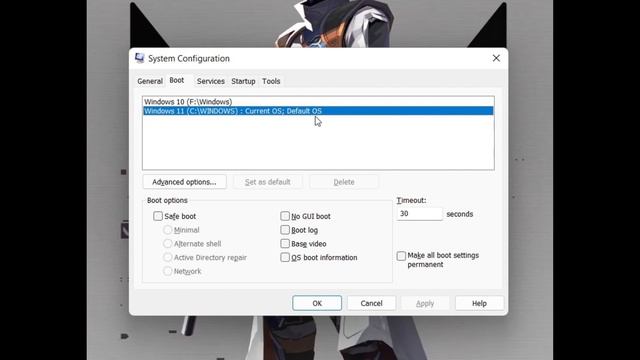Image resolution: width=640 pixels, height=360 pixels.
Task: Click the System Configuration title bar icon
Action: (x=140, y=58)
